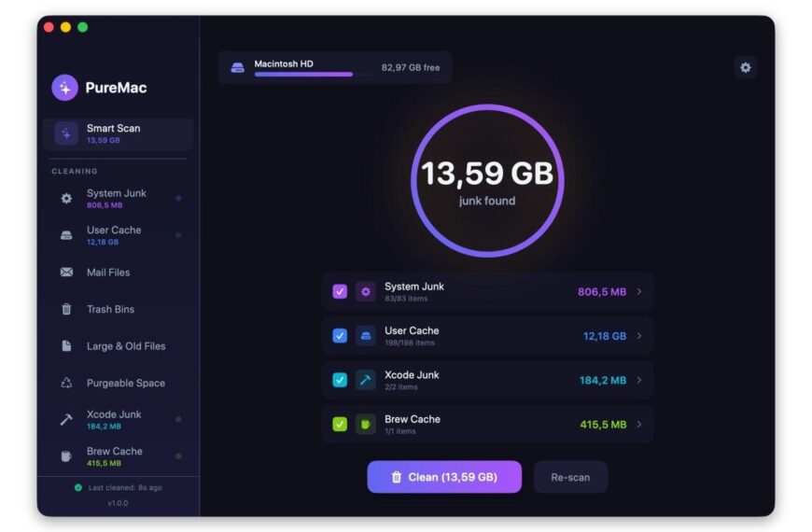812x532 pixels.
Task: Click the System Junk gear icon in sidebar
Action: tap(66, 198)
